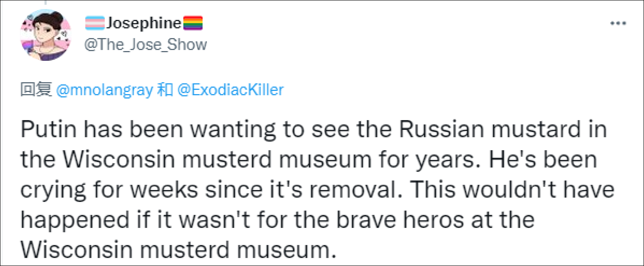Click the phrase "crying for weeks"
The height and width of the screenshot is (266, 644).
[109, 190]
